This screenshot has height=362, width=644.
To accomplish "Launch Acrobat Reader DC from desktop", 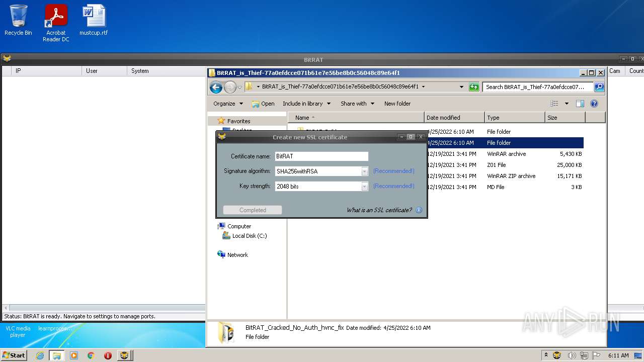I will 56,23.
